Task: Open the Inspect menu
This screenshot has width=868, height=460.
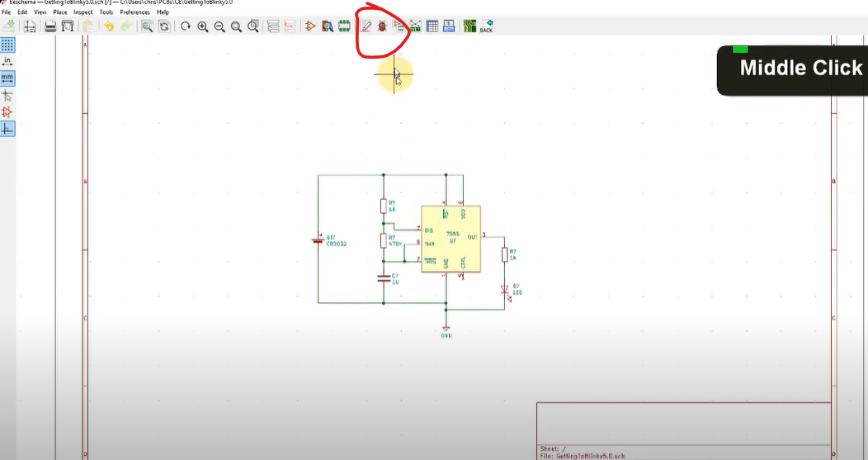Action: (83, 12)
